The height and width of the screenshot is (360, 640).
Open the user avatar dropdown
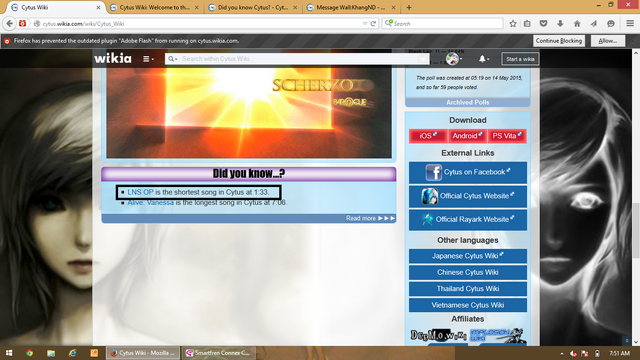tap(454, 59)
